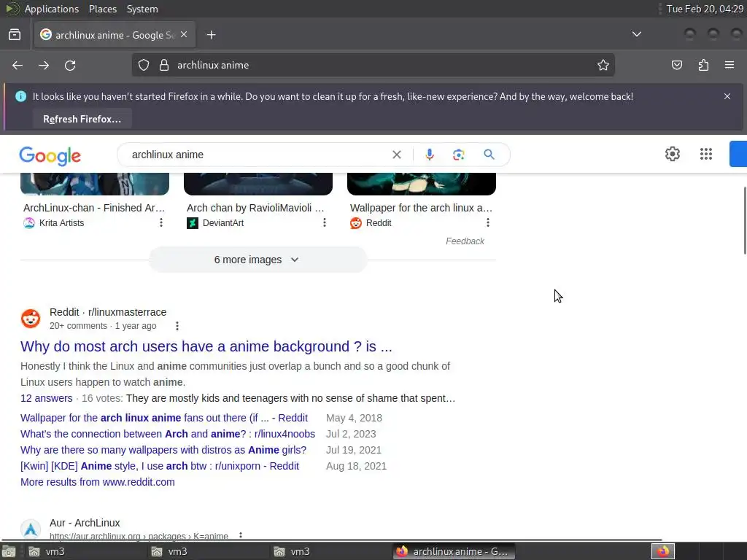Click the Firefox workspace switcher icon
This screenshot has width=747, height=560.
[x=662, y=551]
